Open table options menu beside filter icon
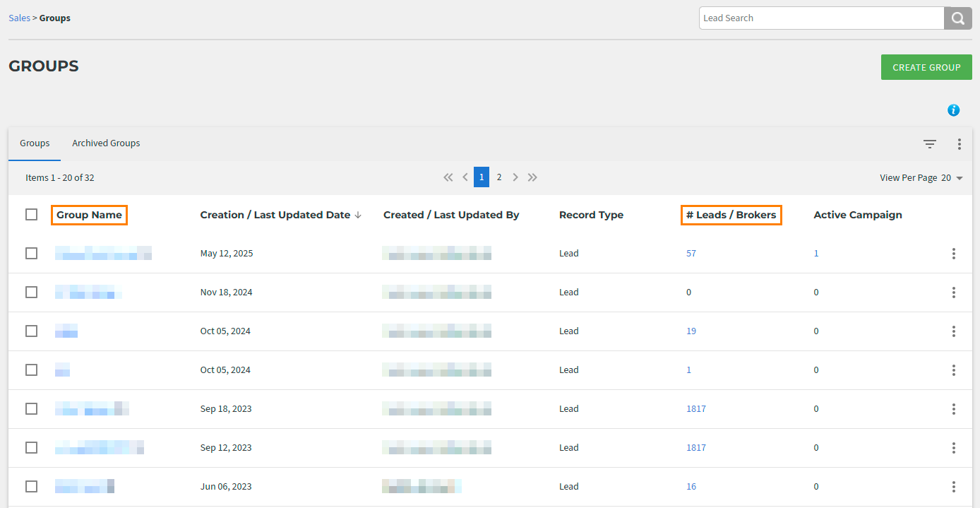 click(960, 144)
